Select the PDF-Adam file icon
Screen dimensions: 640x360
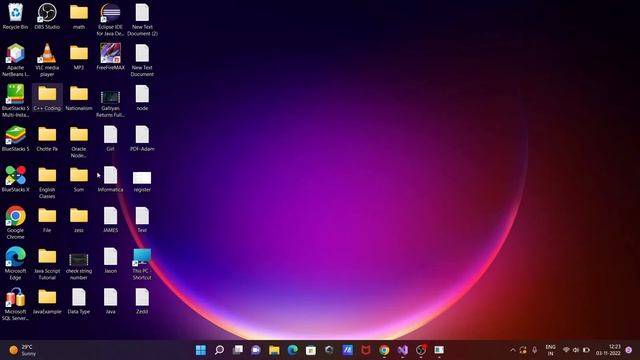coord(142,138)
